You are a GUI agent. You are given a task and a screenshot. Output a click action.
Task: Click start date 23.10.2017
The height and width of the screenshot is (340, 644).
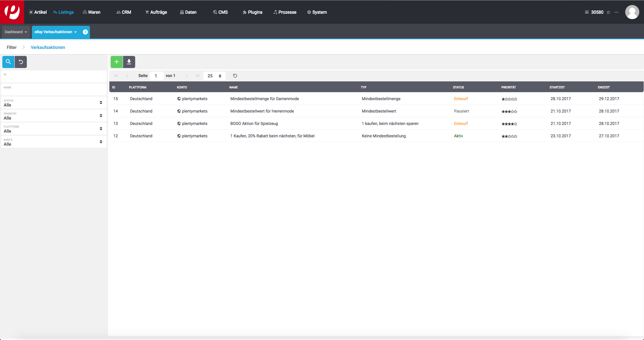[561, 136]
